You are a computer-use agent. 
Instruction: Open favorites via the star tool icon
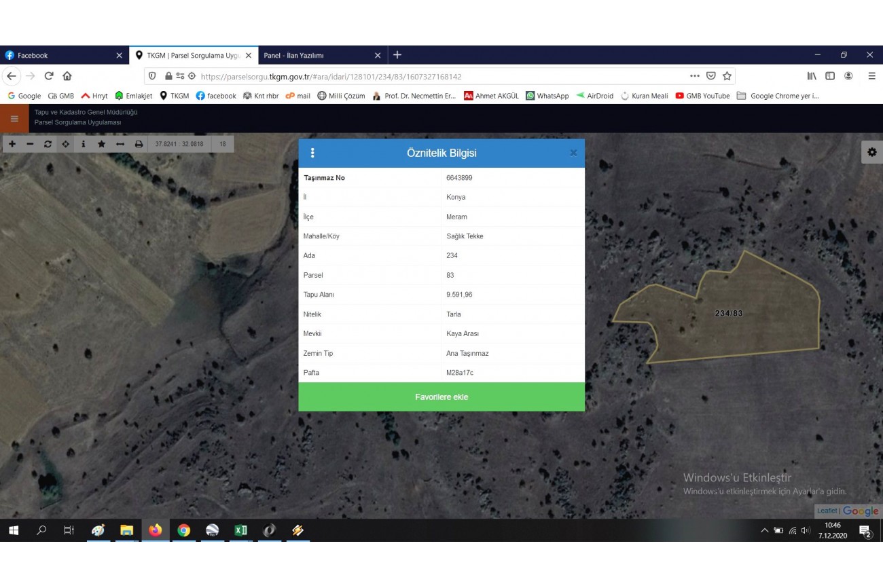pos(102,144)
